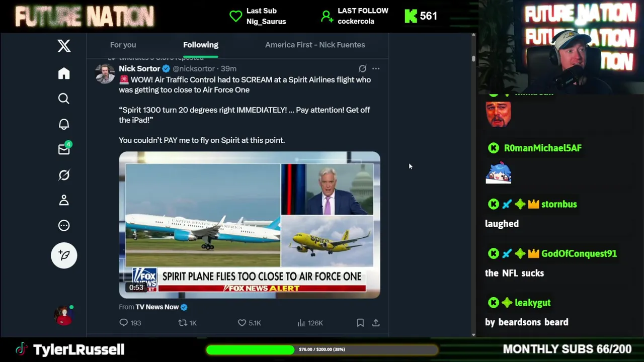Viewport: 644px width, 362px height.
Task: Click chat username stornbus
Action: tap(559, 204)
